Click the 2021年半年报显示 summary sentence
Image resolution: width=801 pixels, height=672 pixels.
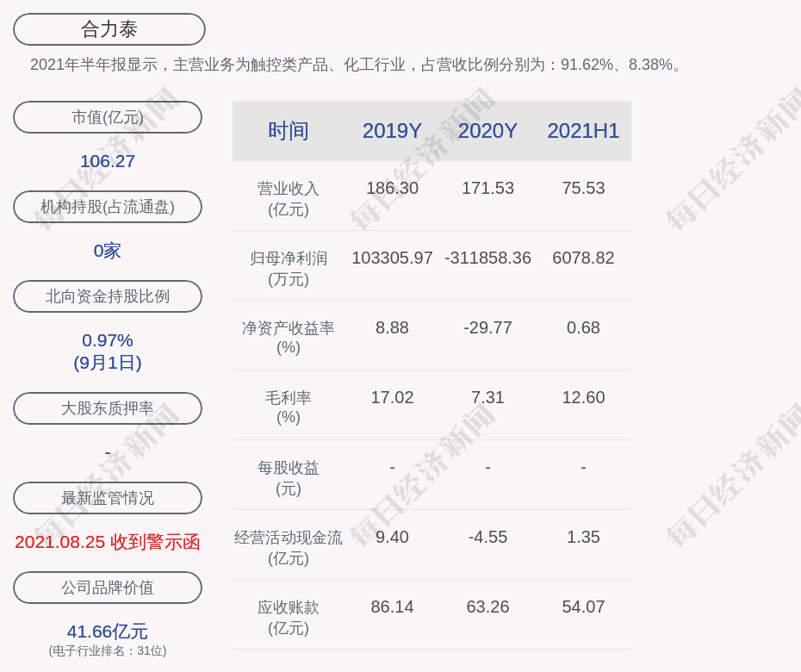357,65
